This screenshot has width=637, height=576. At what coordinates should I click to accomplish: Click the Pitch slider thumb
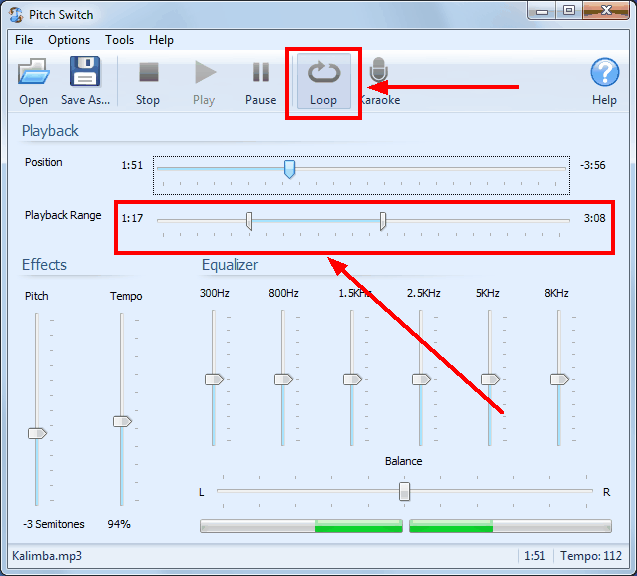tap(37, 433)
